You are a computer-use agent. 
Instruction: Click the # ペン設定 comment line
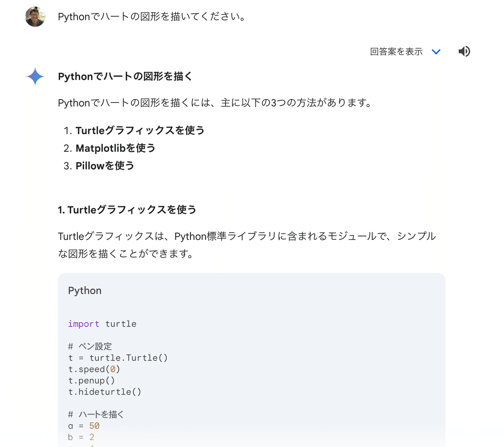click(x=90, y=347)
